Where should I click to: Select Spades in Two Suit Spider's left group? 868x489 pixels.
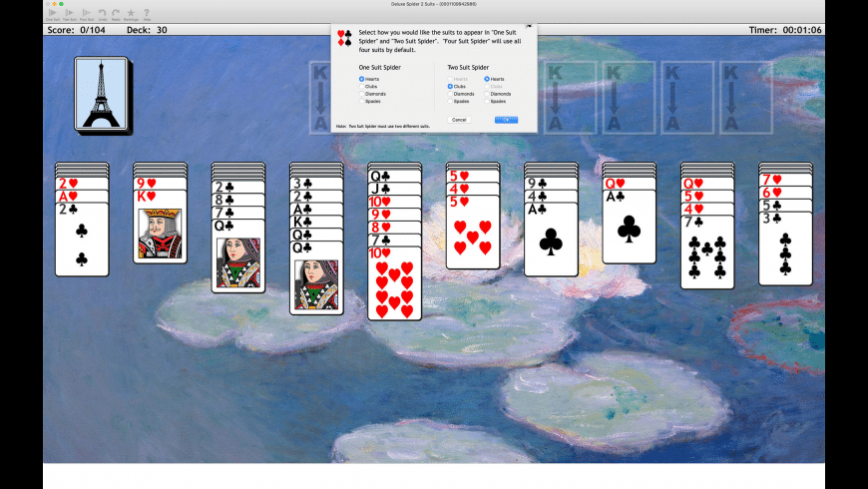coord(458,102)
